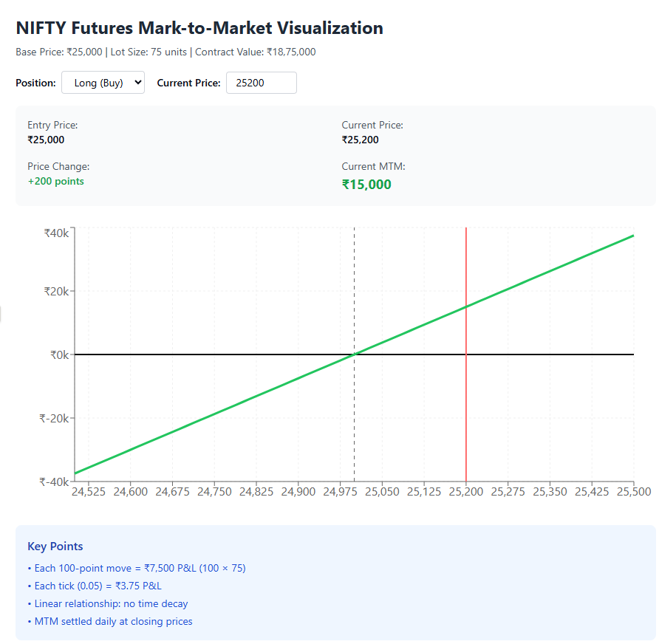Click the ₹20k y-axis label
Viewport: 659px width, 644px height.
point(56,291)
